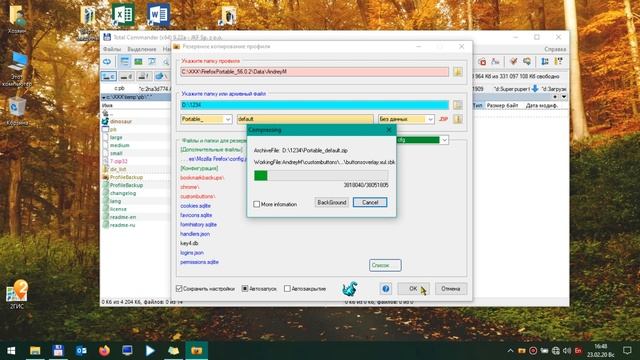This screenshot has height=360, width=640.
Task: Click the Список button
Action: [385, 265]
